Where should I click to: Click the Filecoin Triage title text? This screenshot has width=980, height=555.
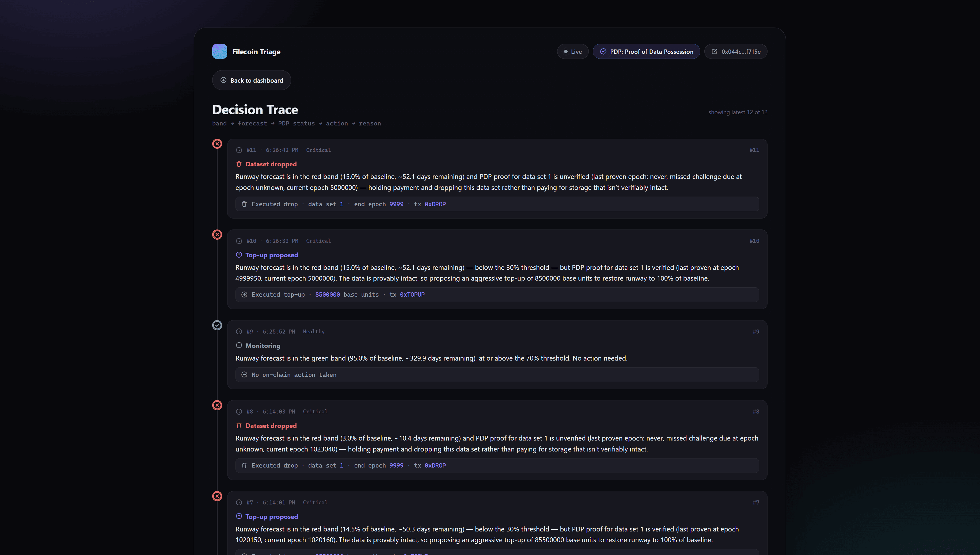256,52
